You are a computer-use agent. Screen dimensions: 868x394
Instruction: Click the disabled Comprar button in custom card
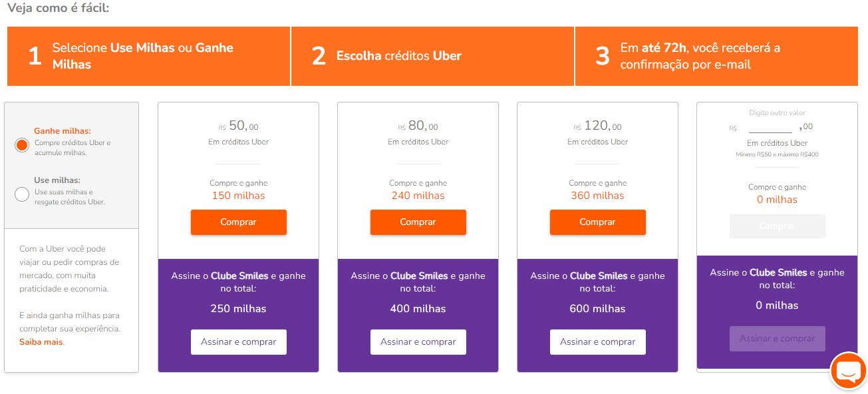[x=778, y=226]
